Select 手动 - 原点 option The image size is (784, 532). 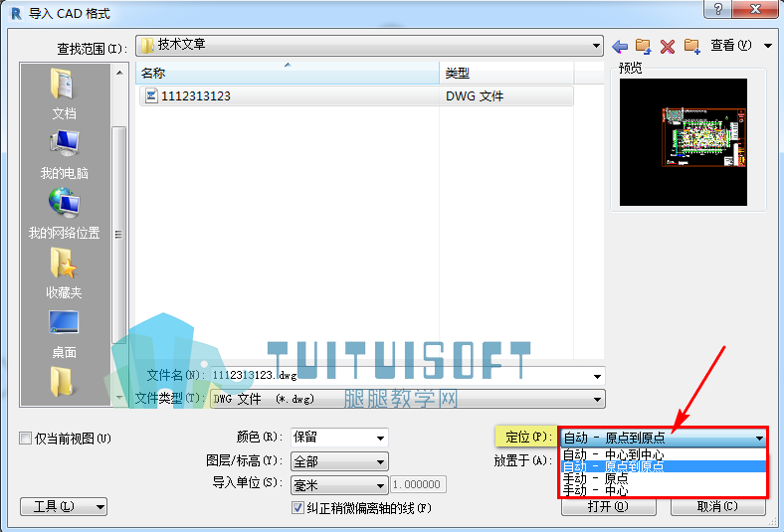pyautogui.click(x=663, y=478)
